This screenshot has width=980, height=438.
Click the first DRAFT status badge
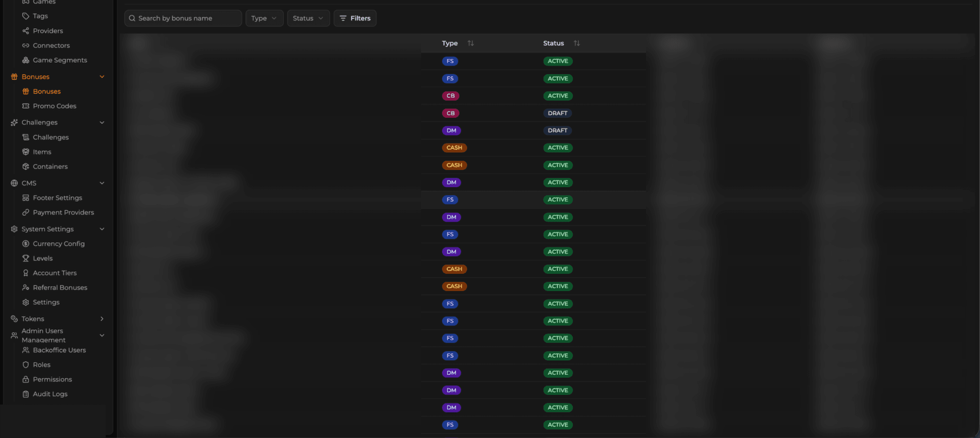pos(557,113)
